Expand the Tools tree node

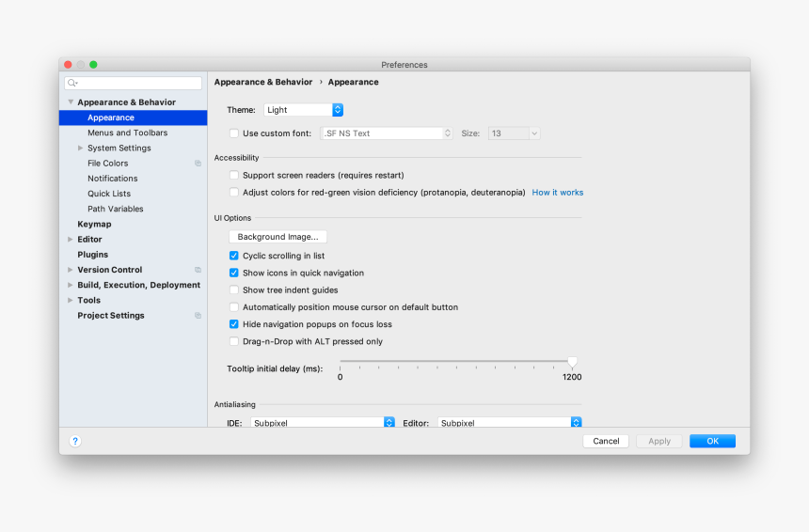71,300
